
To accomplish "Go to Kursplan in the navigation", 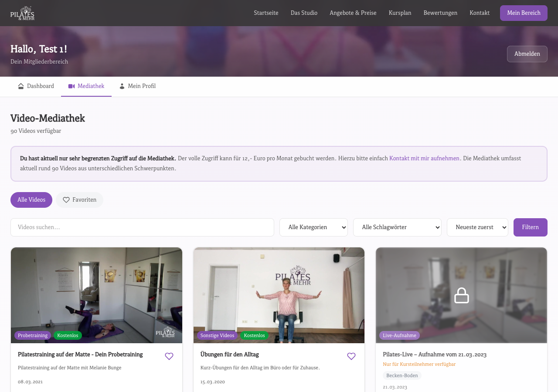I will pos(400,13).
